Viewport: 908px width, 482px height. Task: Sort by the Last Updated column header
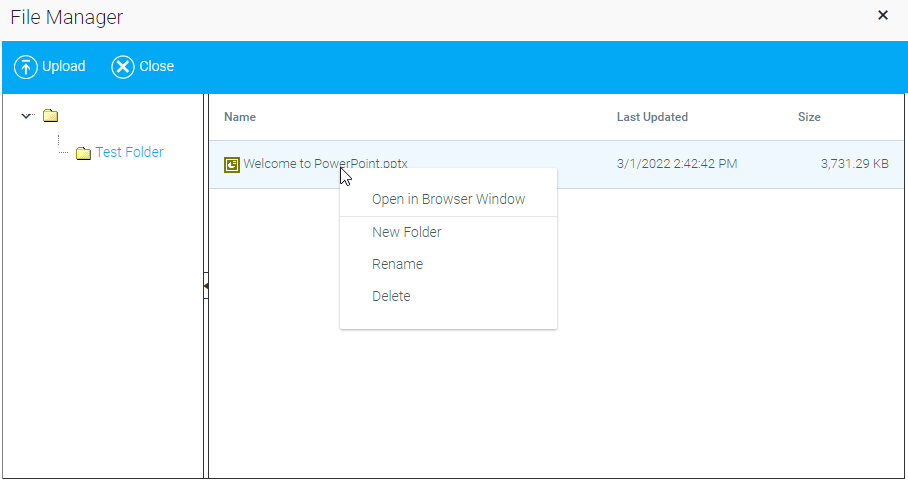click(652, 117)
